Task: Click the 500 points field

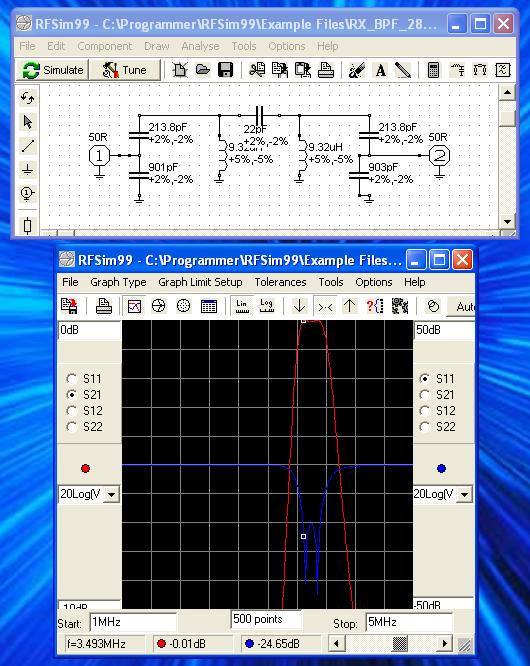Action: coord(266,619)
